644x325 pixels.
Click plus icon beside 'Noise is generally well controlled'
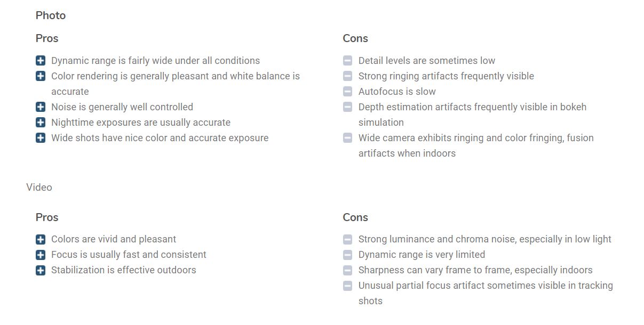point(41,107)
